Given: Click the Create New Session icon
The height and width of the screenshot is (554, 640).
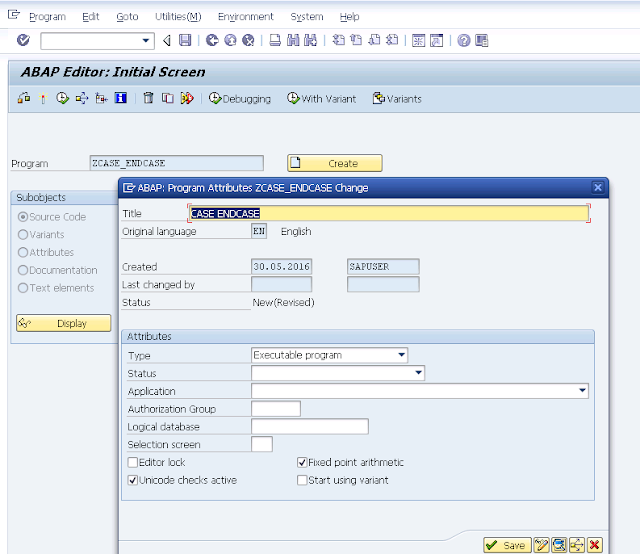Looking at the screenshot, I should (x=418, y=40).
